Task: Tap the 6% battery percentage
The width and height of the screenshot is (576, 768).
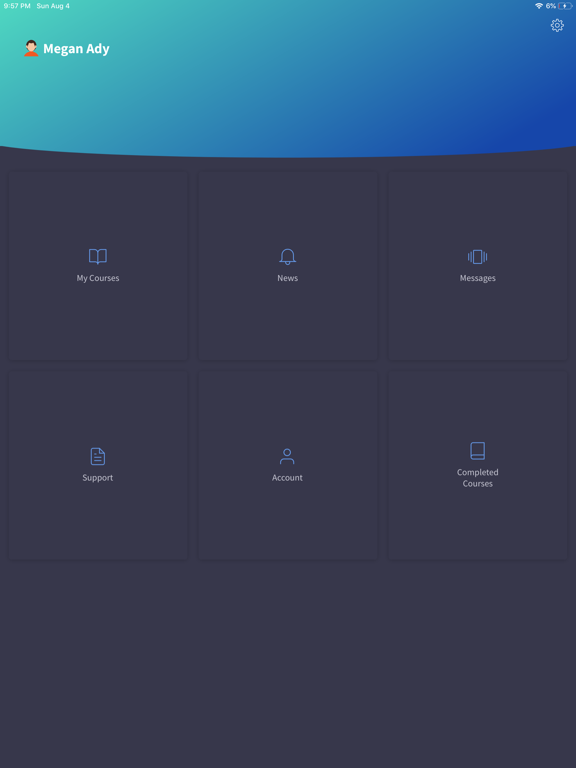Action: coord(551,6)
